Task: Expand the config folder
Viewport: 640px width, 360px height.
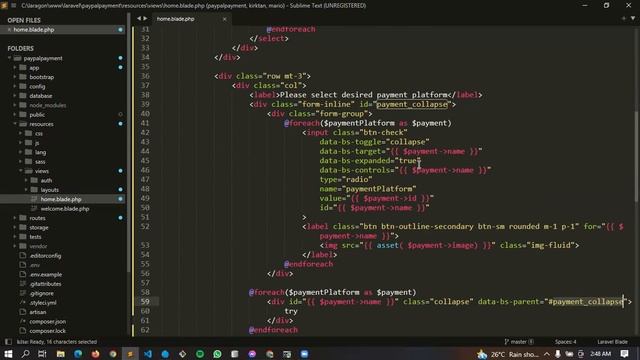Action: [15, 87]
